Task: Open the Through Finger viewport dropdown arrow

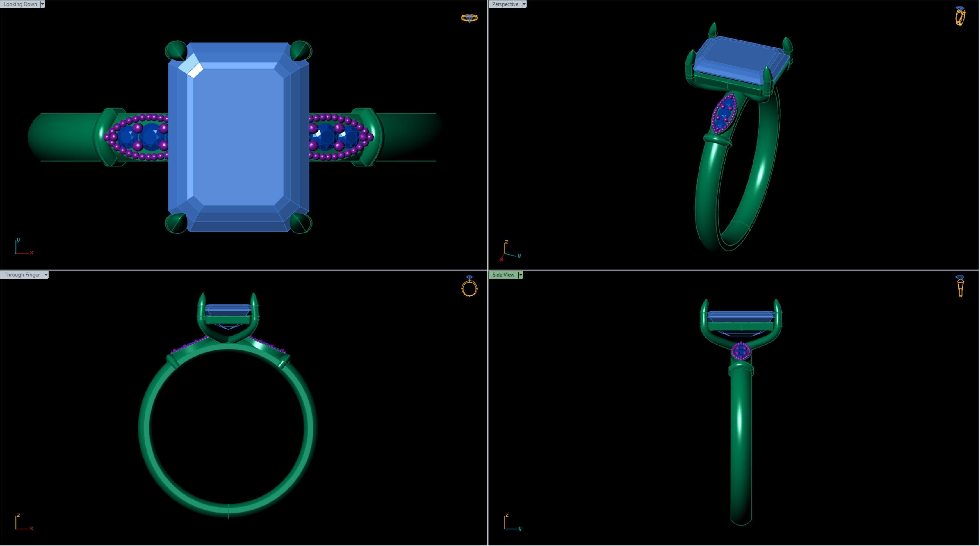Action: (x=46, y=275)
